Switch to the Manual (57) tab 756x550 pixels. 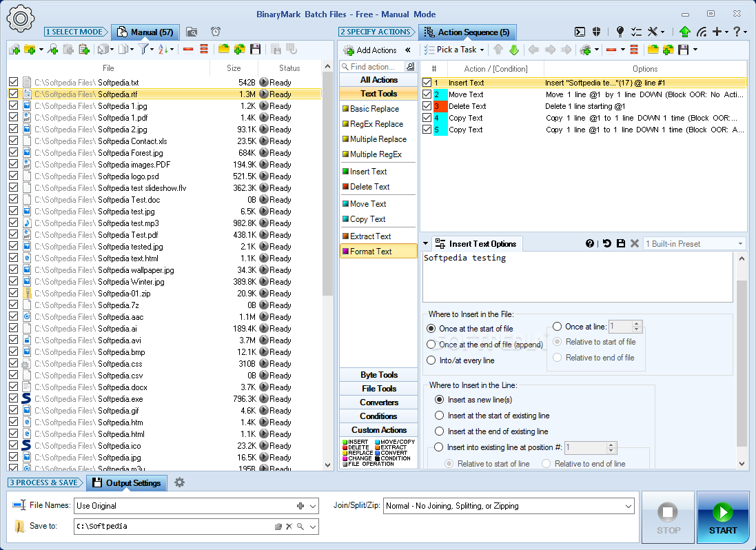click(145, 32)
